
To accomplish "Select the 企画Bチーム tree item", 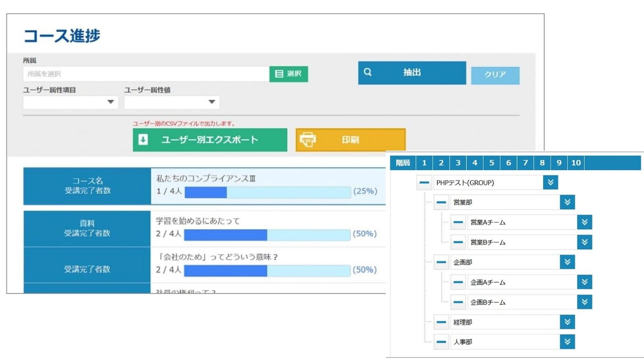I will pos(521,302).
